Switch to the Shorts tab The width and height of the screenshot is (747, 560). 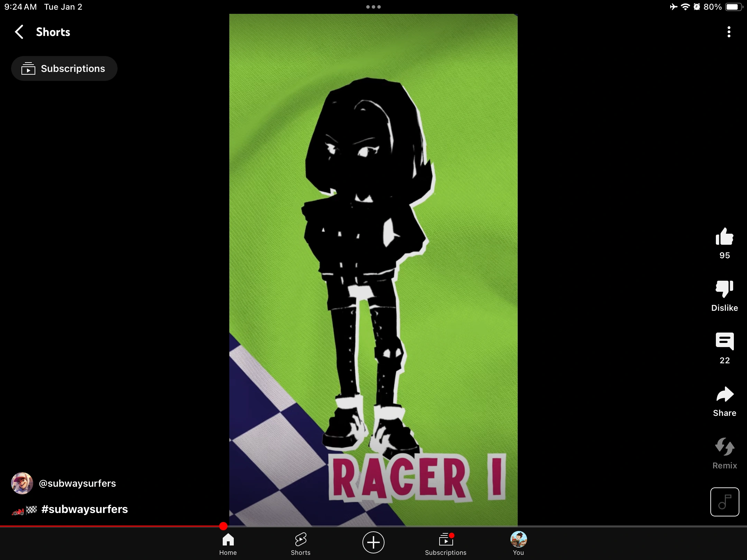[x=301, y=543]
